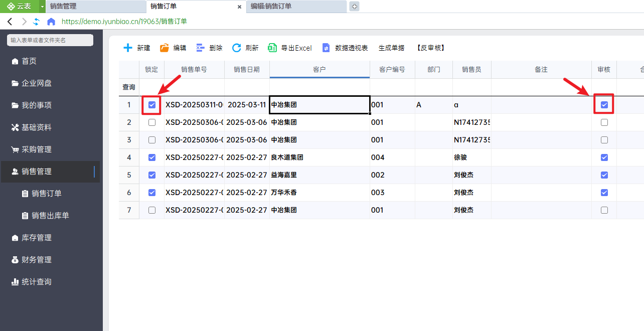The width and height of the screenshot is (644, 331).
Task: Select order XSD-20250311 in row 1
Action: tap(194, 105)
